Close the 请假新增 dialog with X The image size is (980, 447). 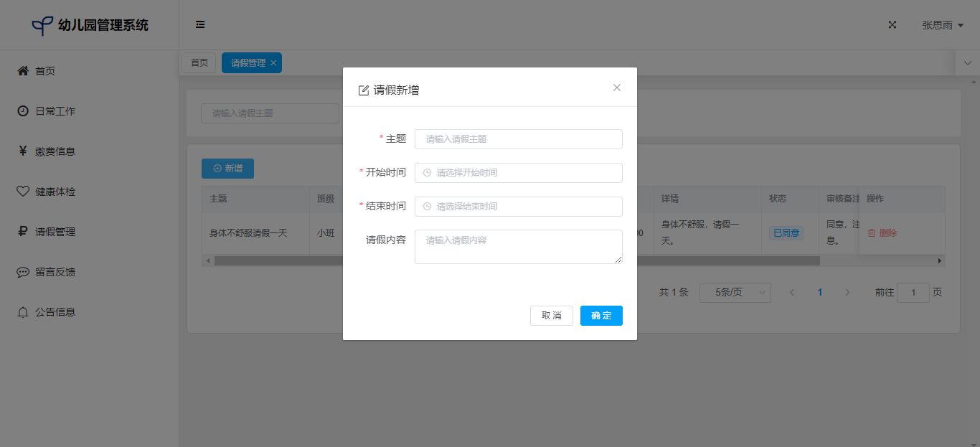[x=617, y=88]
